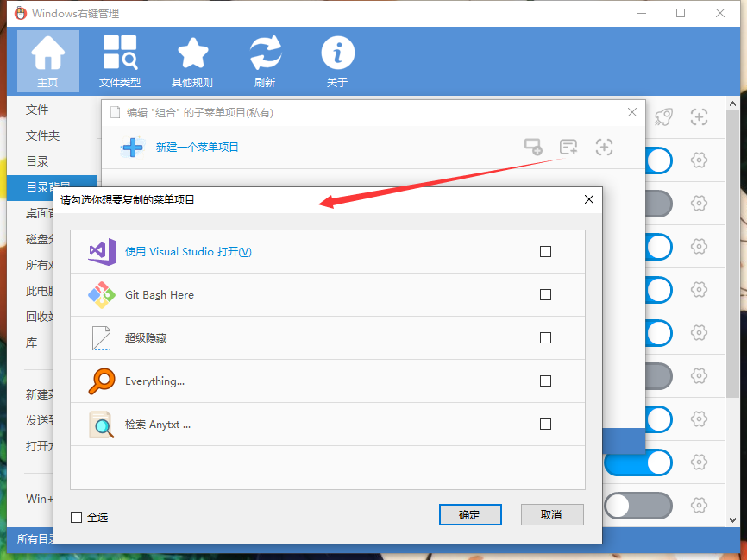This screenshot has height=560, width=747.
Task: Click the orange Everything magnifier icon
Action: point(101,381)
